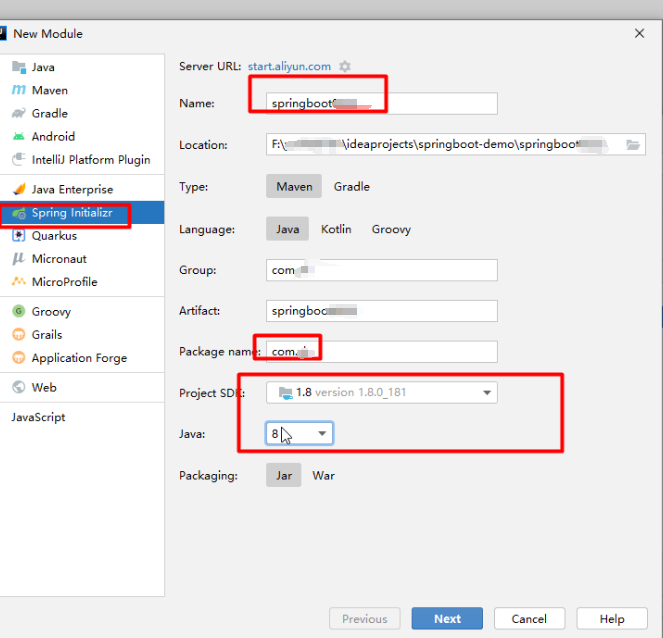663x638 pixels.
Task: Click into the Package name field
Action: point(382,351)
